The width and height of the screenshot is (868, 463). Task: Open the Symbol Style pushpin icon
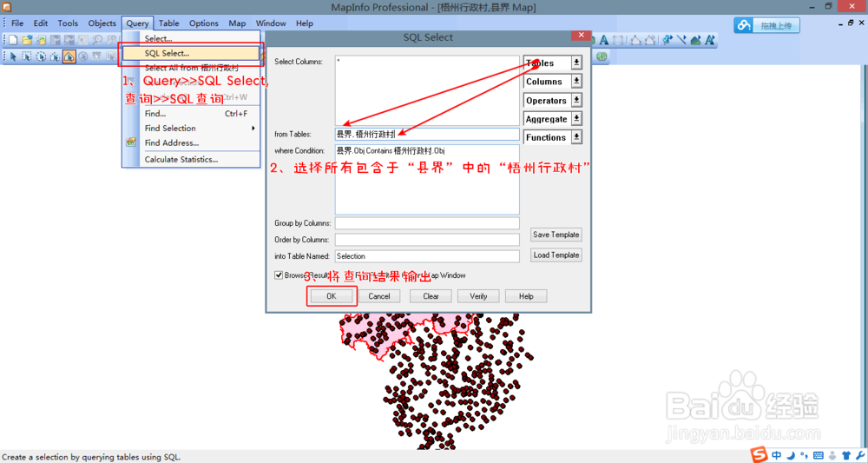pos(667,40)
